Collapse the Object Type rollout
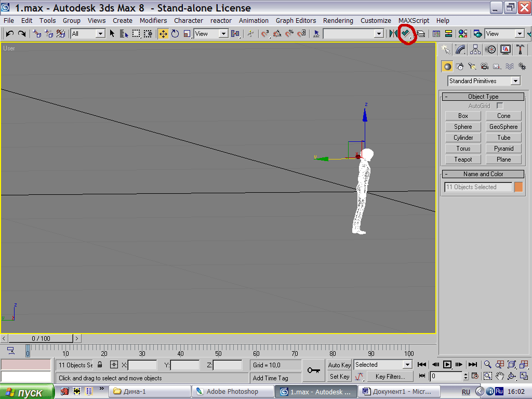 [x=483, y=97]
